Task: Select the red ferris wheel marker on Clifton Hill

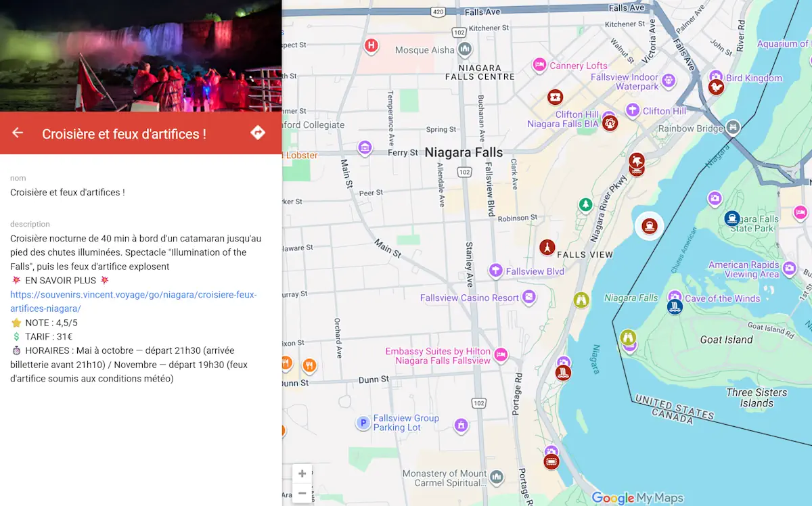Action: click(x=610, y=123)
